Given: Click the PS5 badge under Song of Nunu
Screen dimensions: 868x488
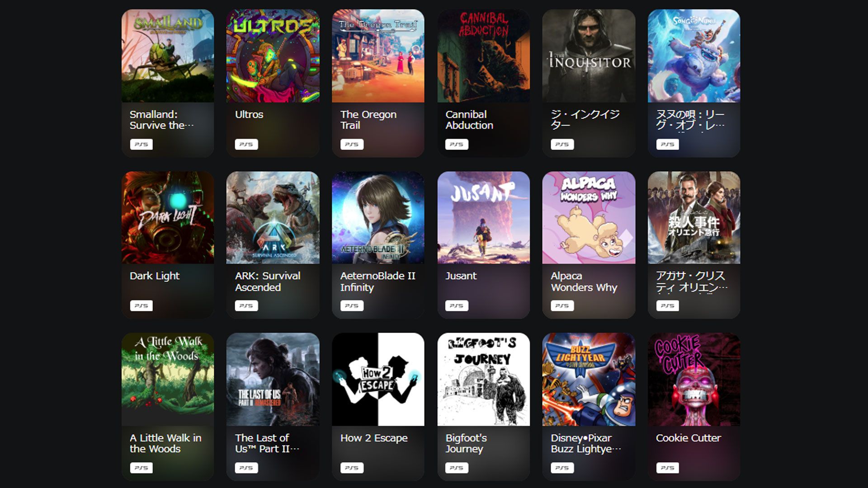Looking at the screenshot, I should pos(668,145).
